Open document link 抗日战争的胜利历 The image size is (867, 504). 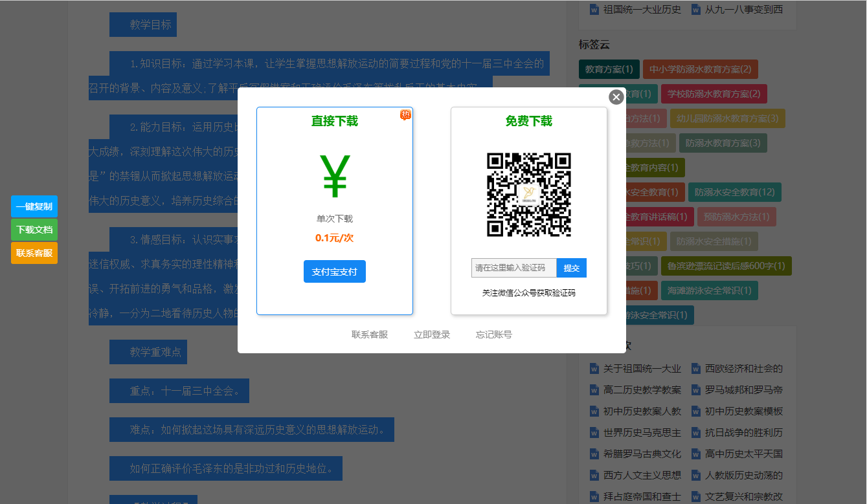[744, 433]
